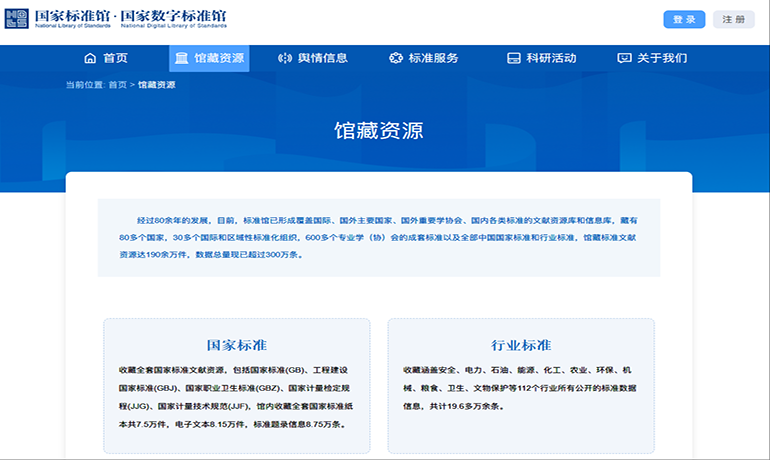The width and height of the screenshot is (770, 460).
Task: Open the 国家标准 card title
Action: [x=237, y=345]
